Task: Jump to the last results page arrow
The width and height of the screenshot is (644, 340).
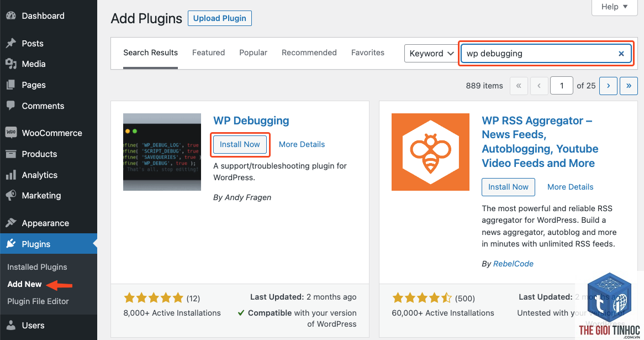Action: pos(629,86)
